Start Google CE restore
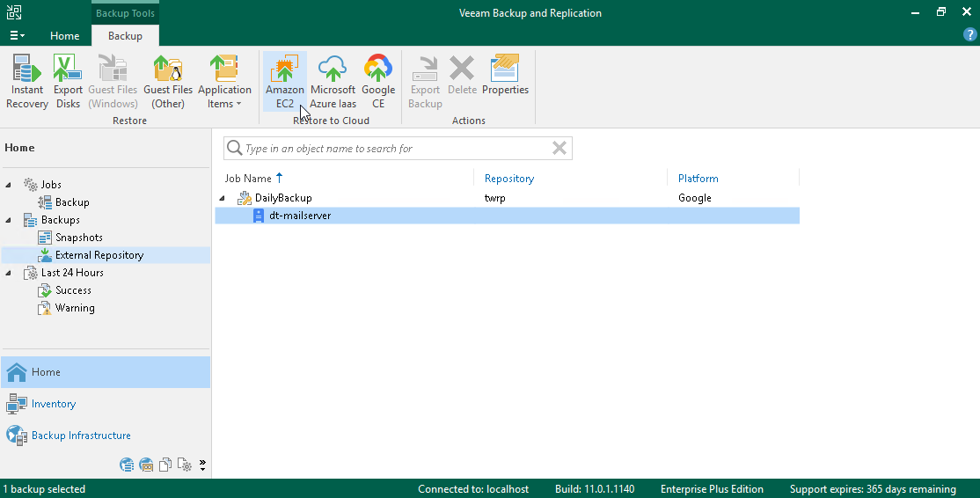Viewport: 980px width, 498px height. pyautogui.click(x=378, y=82)
